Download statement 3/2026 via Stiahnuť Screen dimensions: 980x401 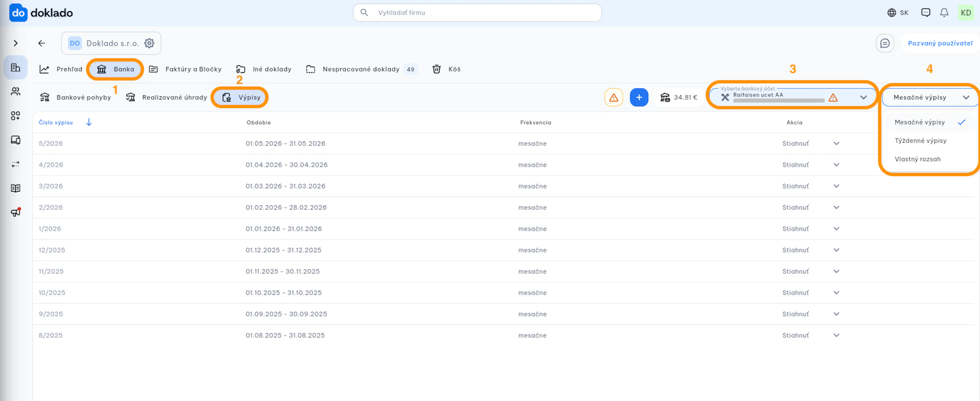tap(795, 186)
